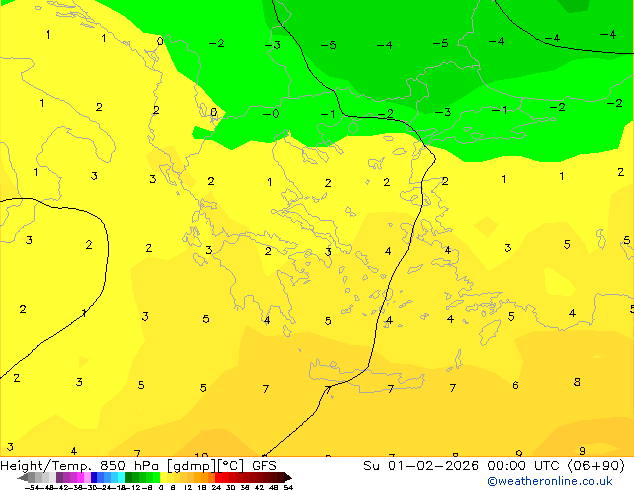
Task: Pick the cyan swatch on temperature scale
Action: [x=121, y=477]
